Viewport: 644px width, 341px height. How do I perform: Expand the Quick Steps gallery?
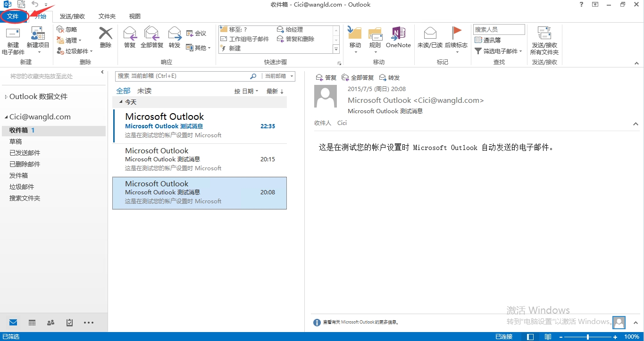pyautogui.click(x=336, y=49)
